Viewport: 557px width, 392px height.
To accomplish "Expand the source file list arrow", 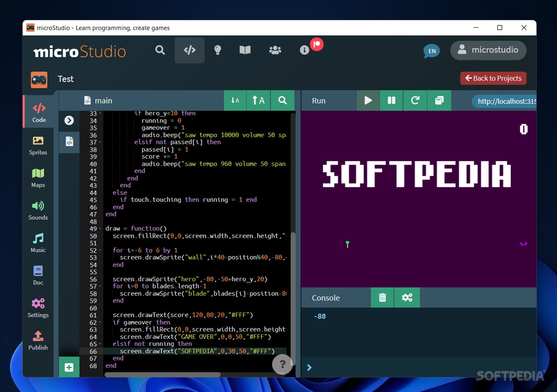I will click(x=69, y=120).
